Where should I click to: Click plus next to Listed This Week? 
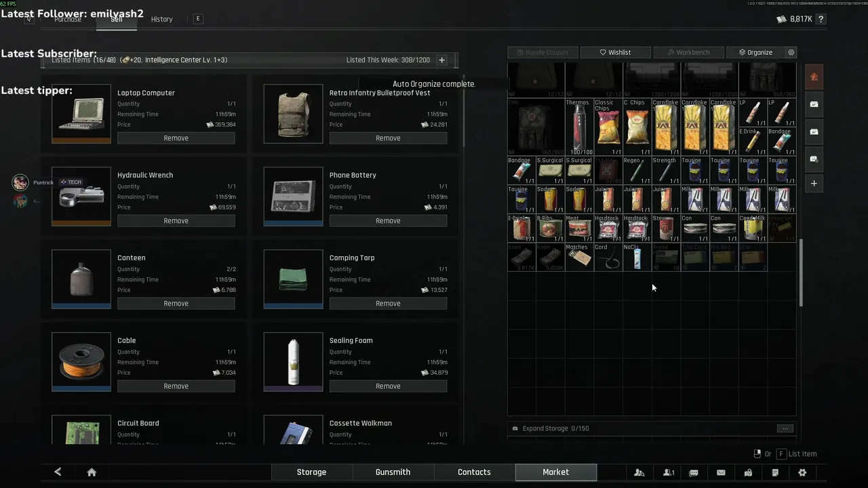point(441,60)
